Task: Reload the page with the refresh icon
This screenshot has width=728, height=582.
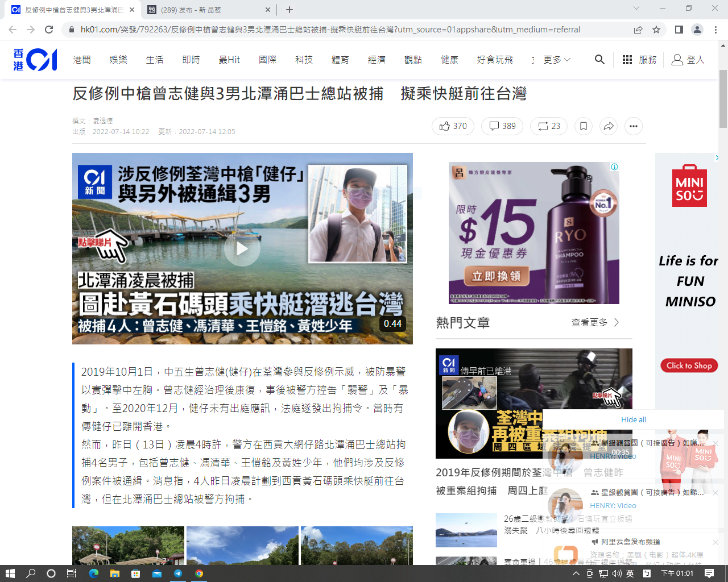Action: click(49, 30)
